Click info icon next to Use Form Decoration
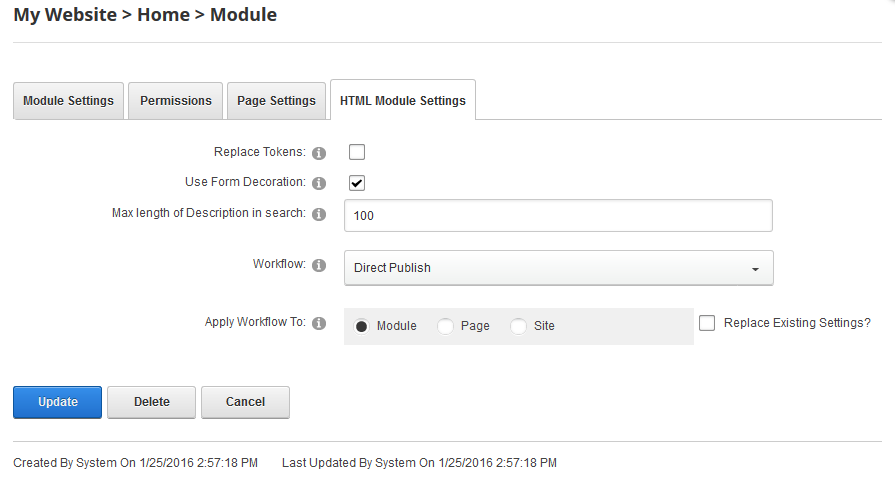 coord(319,183)
